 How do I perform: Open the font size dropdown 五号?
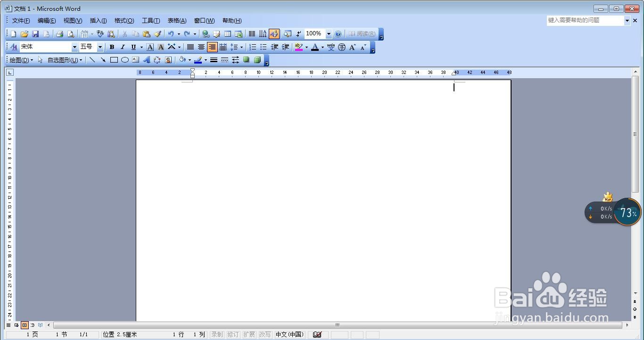100,47
